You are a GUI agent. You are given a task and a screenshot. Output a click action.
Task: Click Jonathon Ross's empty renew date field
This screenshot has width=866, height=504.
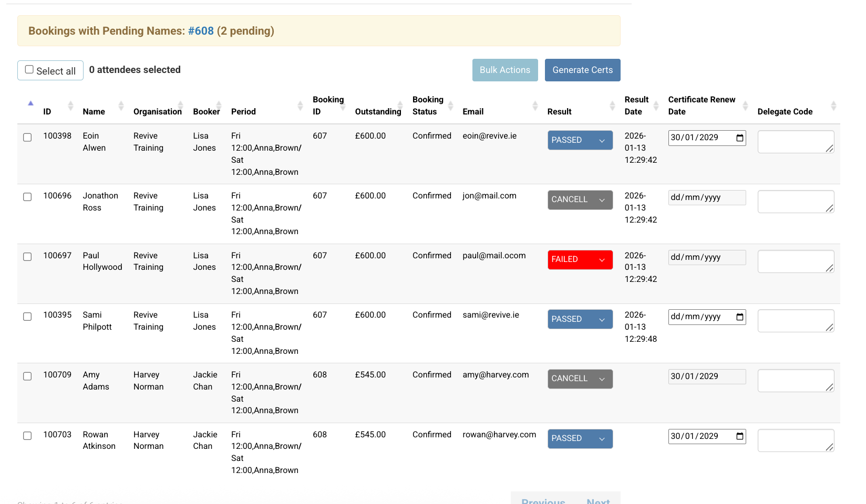point(707,197)
